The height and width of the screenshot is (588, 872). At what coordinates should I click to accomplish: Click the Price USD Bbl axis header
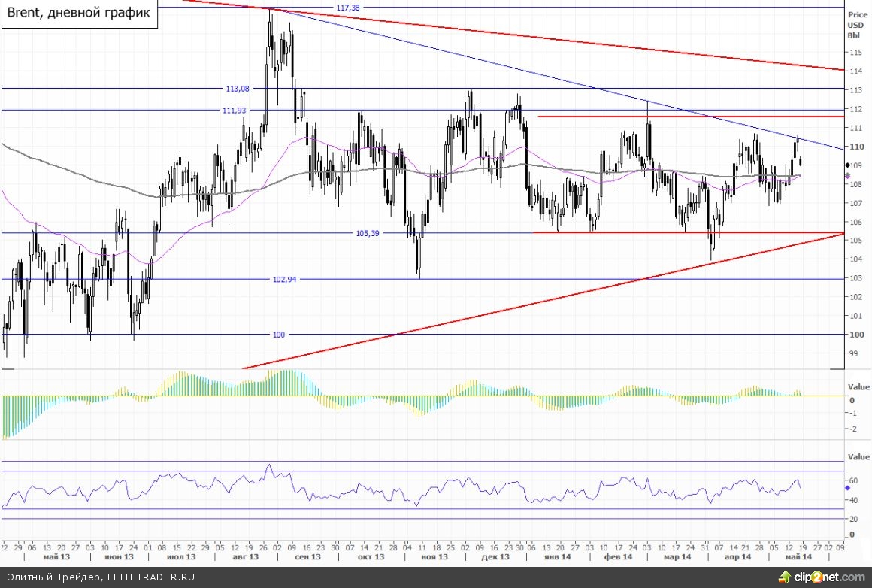pos(856,24)
